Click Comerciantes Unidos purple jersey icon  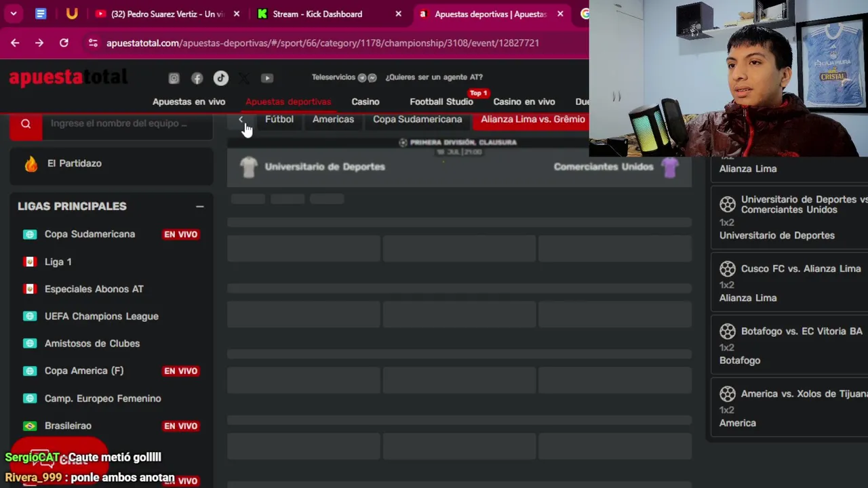[x=670, y=167]
